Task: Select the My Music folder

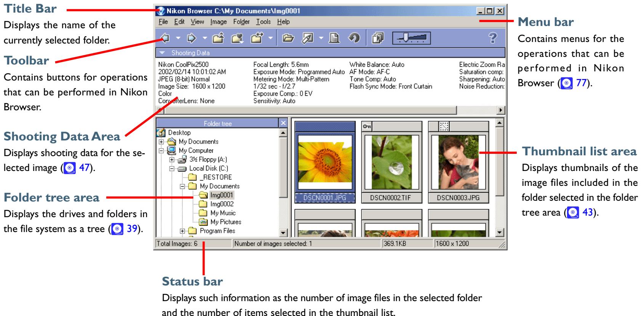Action: [x=223, y=213]
